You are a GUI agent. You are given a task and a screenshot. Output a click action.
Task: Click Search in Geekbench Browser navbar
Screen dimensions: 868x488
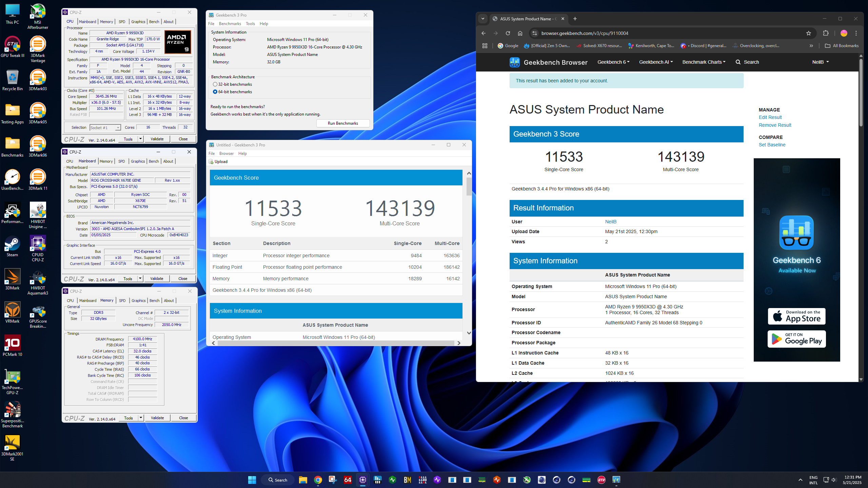(747, 62)
